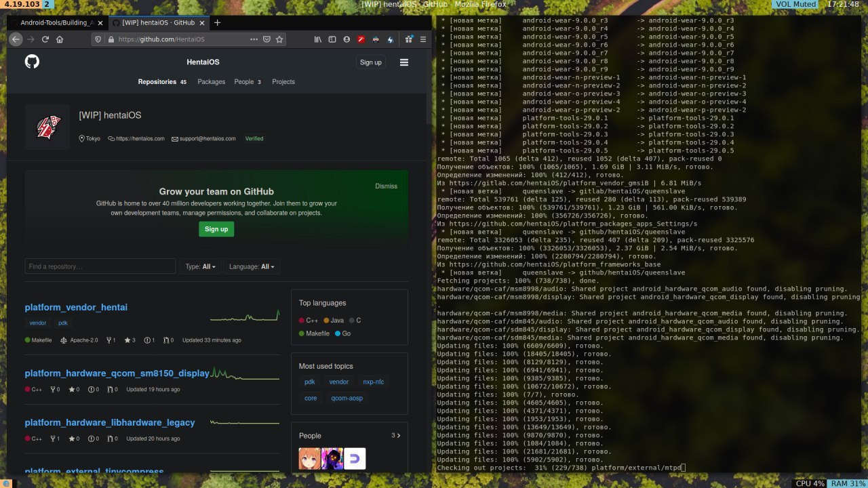
Task: Open the Firefox home page button
Action: pos(60,39)
